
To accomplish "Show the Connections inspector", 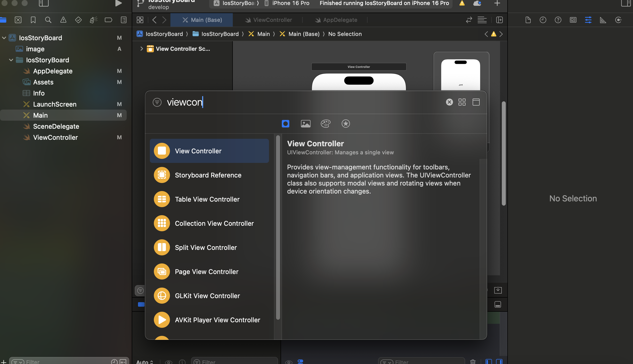I will [618, 20].
